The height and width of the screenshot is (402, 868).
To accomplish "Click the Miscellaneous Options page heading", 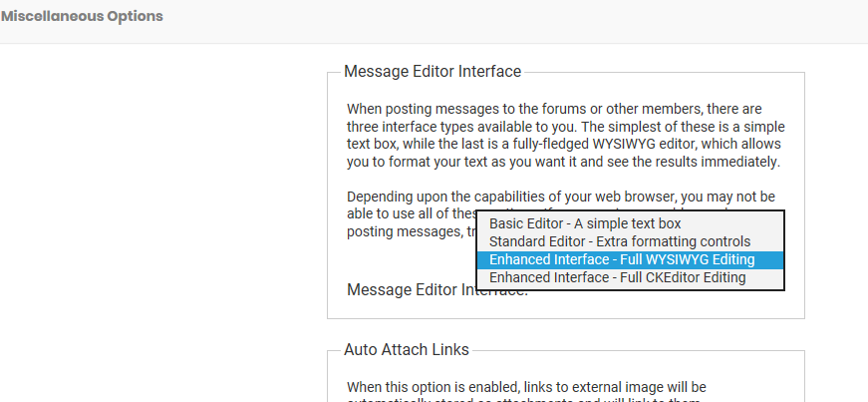I will tap(82, 17).
